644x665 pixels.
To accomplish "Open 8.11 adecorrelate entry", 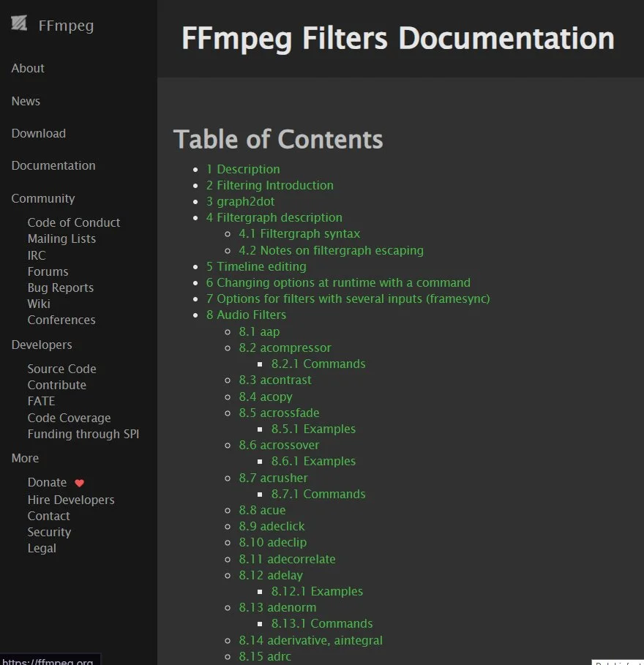I will pyautogui.click(x=287, y=559).
